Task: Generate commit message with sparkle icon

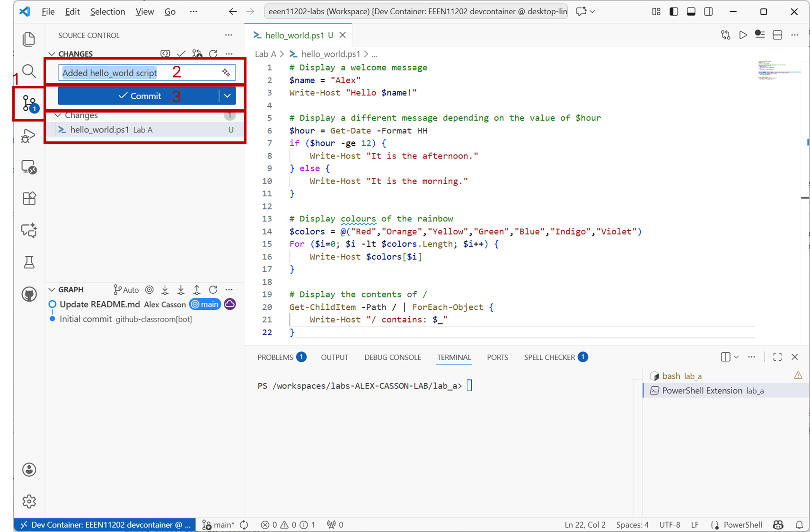Action: pos(226,72)
